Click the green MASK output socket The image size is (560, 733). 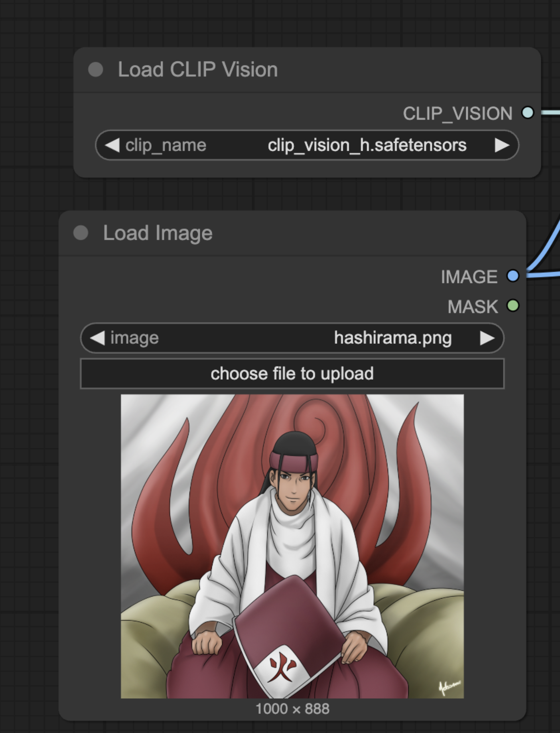click(x=513, y=306)
